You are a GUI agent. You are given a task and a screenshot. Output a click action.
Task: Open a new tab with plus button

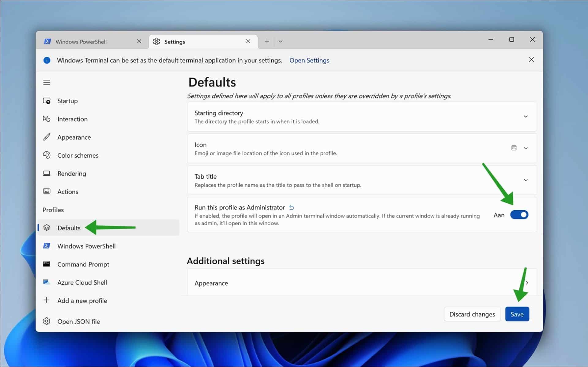[267, 41]
